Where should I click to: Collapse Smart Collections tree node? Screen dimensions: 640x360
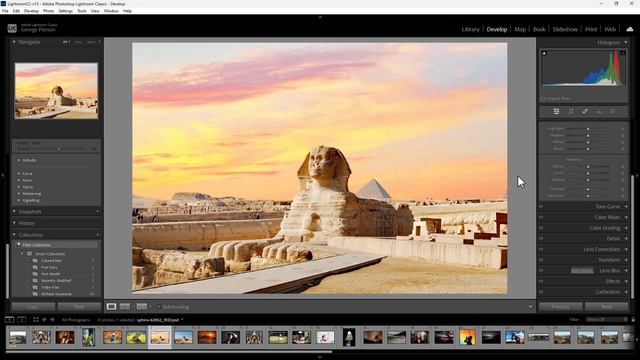pyautogui.click(x=22, y=254)
